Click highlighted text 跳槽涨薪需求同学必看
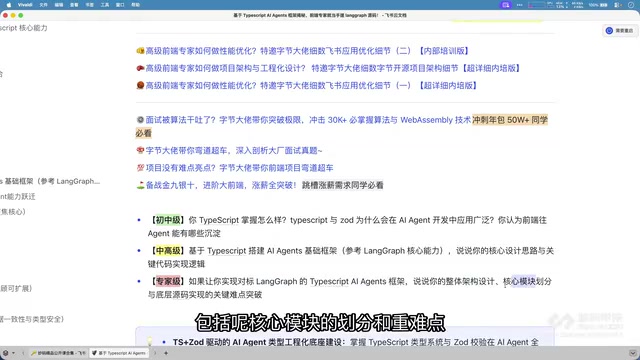The image size is (640, 360). pos(343,185)
